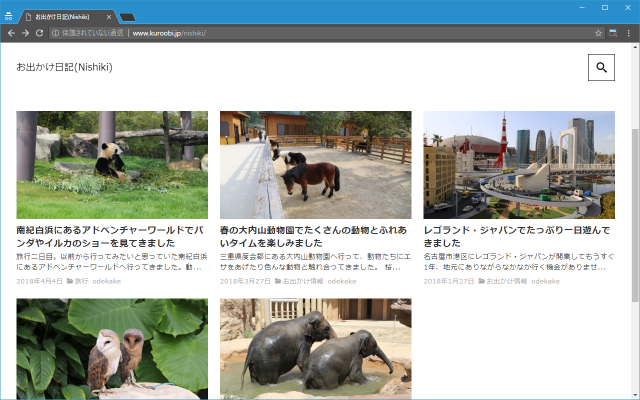Click the excerpt starting 名古屋市港区

coord(519,262)
